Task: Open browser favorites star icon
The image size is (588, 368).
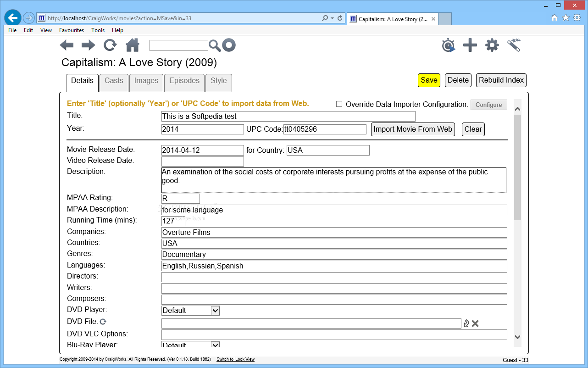Action: click(566, 18)
